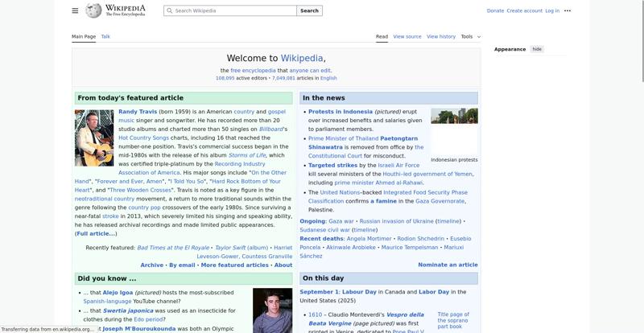Open the Randy Travis article link
644x333 pixels.
(138, 112)
